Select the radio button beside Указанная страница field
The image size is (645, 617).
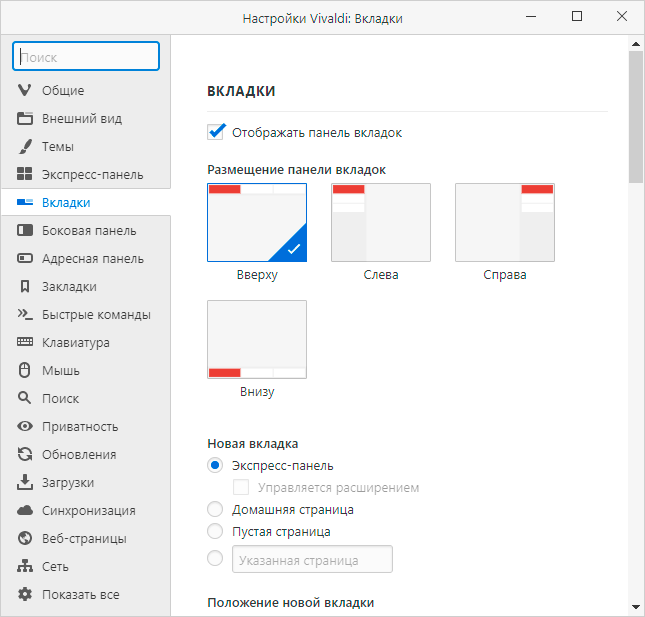[x=215, y=558]
